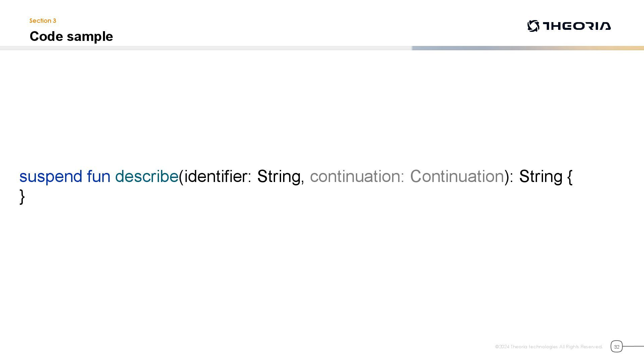Click the gray 'continuation:' parameter name
644x362 pixels.
(x=357, y=176)
